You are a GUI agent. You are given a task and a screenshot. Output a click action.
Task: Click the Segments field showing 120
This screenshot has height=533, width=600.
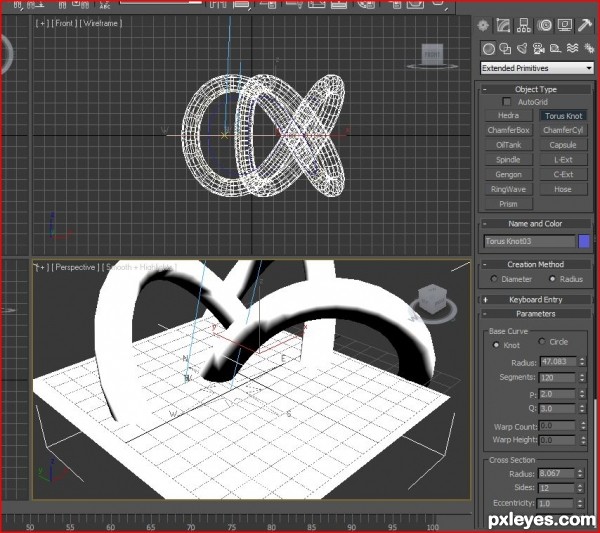point(558,378)
